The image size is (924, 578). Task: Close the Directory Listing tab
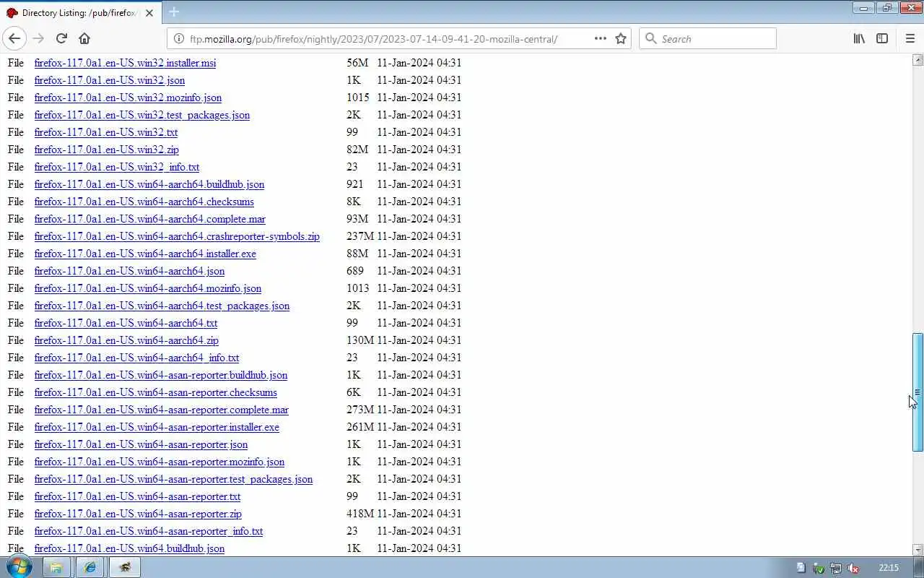coord(149,12)
